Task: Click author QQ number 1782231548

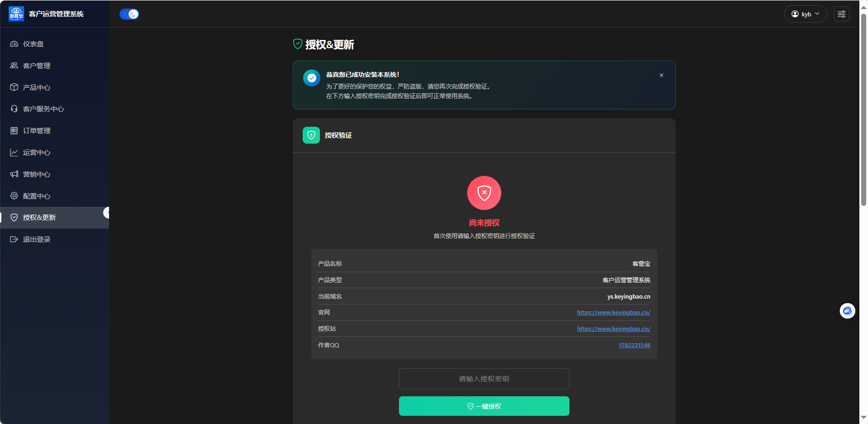Action: pyautogui.click(x=634, y=345)
